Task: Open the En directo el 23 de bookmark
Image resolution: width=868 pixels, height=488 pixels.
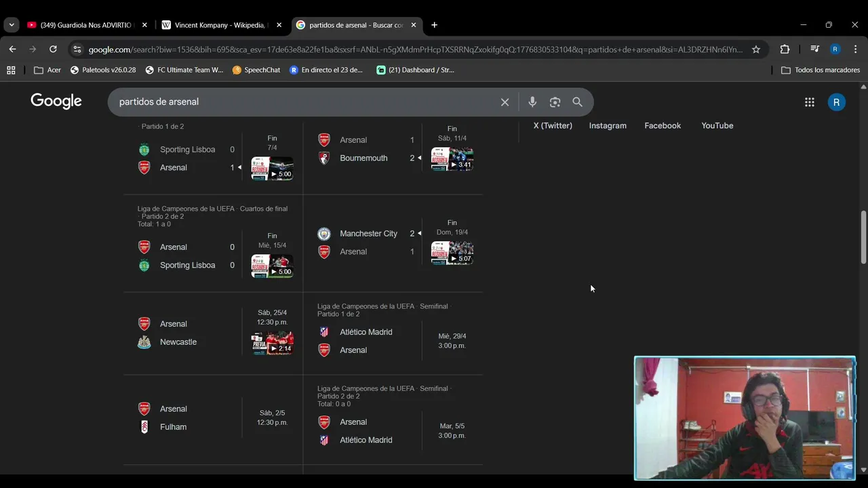Action: (327, 70)
